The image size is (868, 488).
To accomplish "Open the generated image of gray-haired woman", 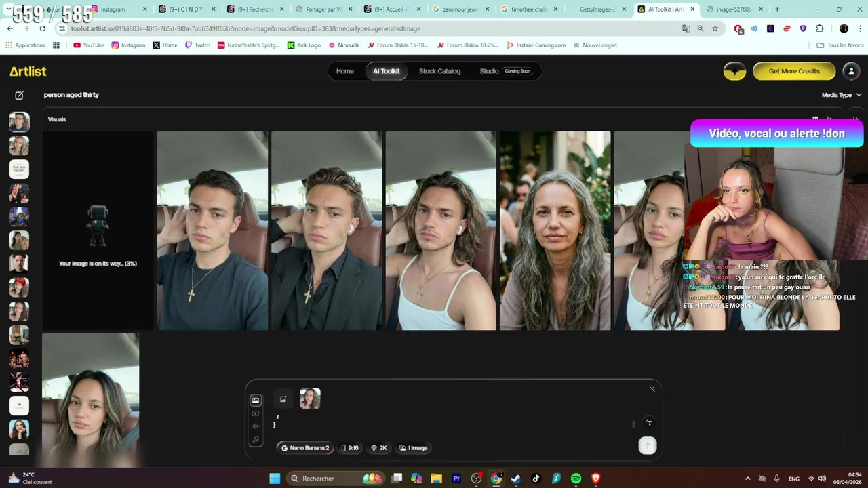I will (x=555, y=230).
